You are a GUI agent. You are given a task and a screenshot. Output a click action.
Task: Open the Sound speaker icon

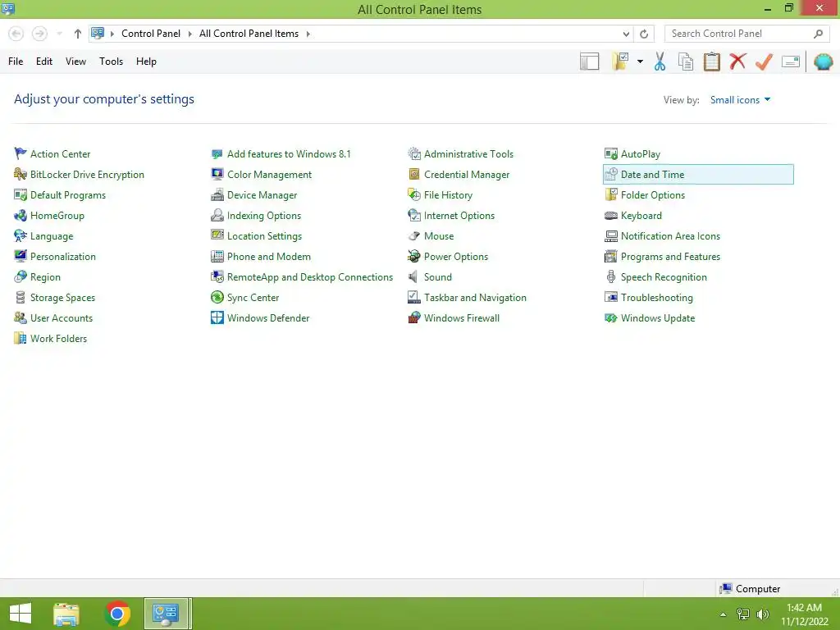point(414,277)
